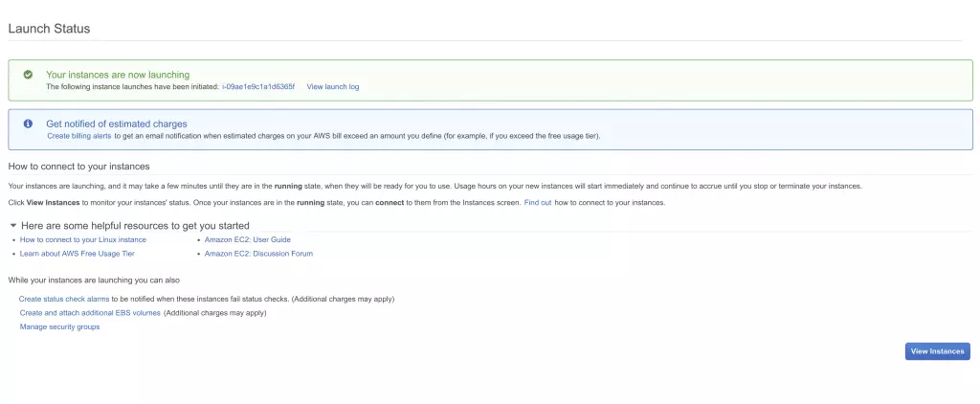
Task: Visit the Amazon EC2: Discussion Forum link
Action: pyautogui.click(x=258, y=254)
